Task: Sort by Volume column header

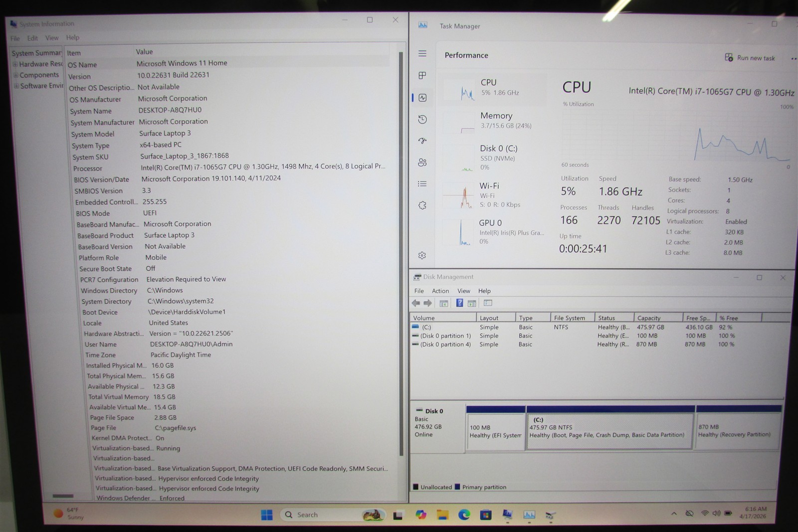Action: pos(443,318)
